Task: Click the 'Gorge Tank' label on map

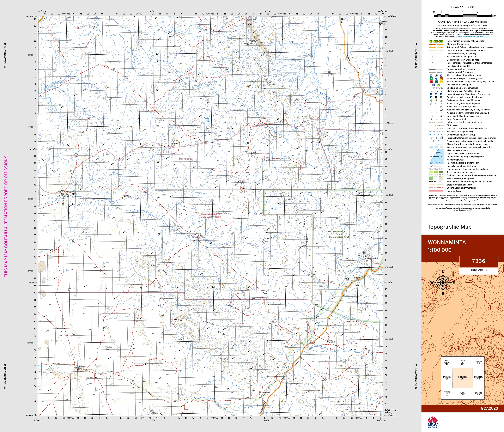Action: tap(207, 119)
